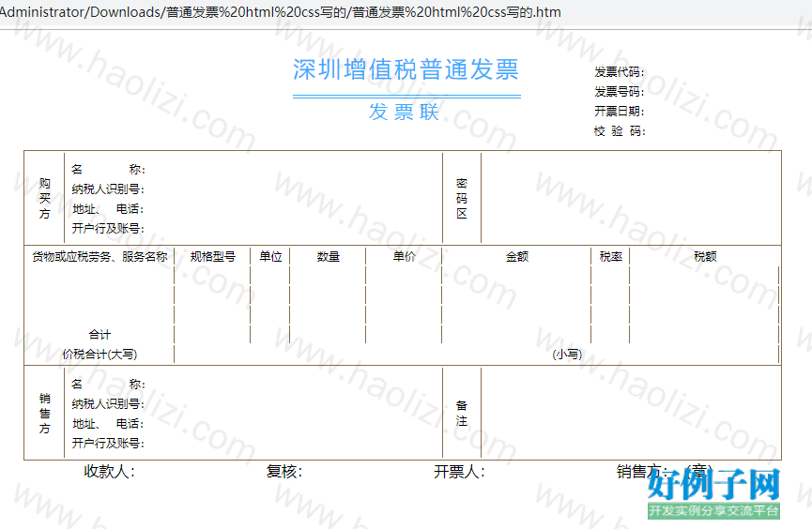Click the 规格型号 column header

click(213, 257)
